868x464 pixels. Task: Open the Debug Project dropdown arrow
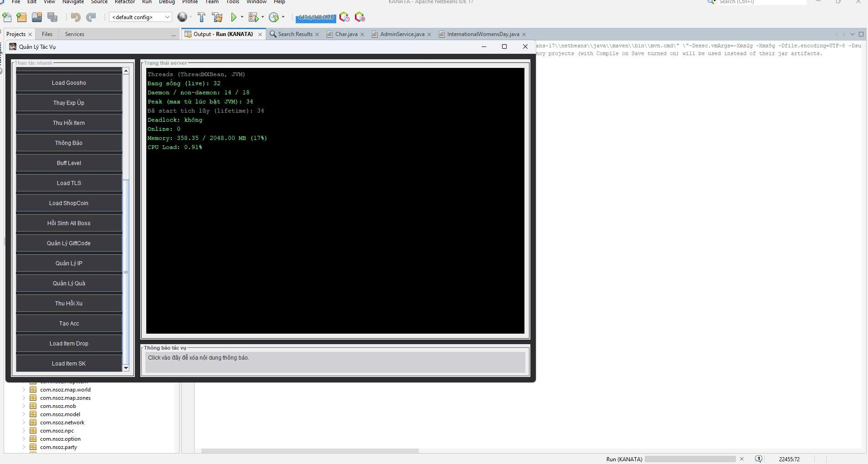pos(262,17)
